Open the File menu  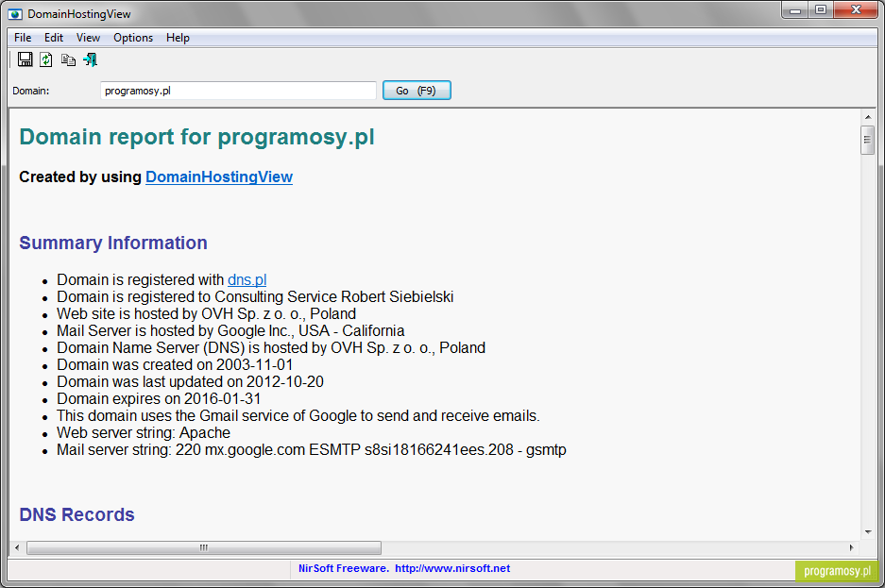(x=23, y=38)
